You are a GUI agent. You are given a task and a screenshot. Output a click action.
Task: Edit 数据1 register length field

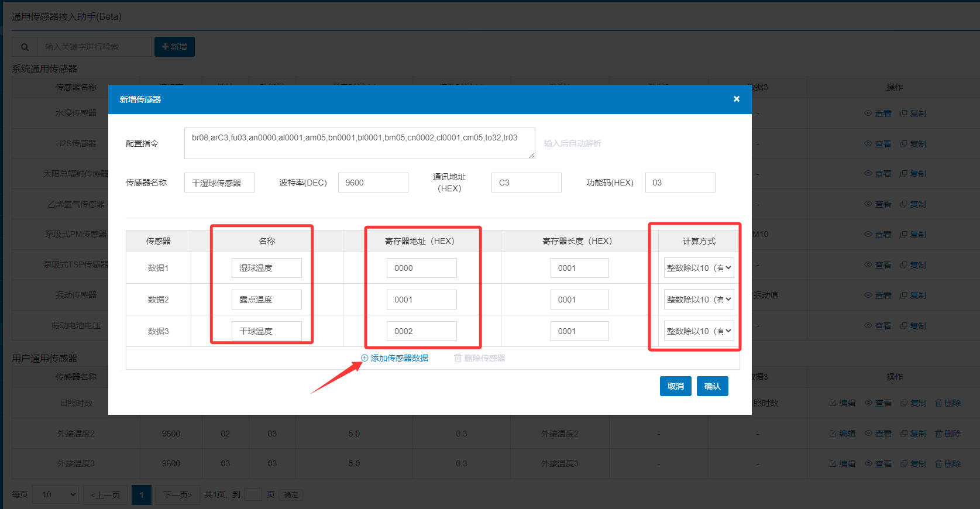coord(580,268)
